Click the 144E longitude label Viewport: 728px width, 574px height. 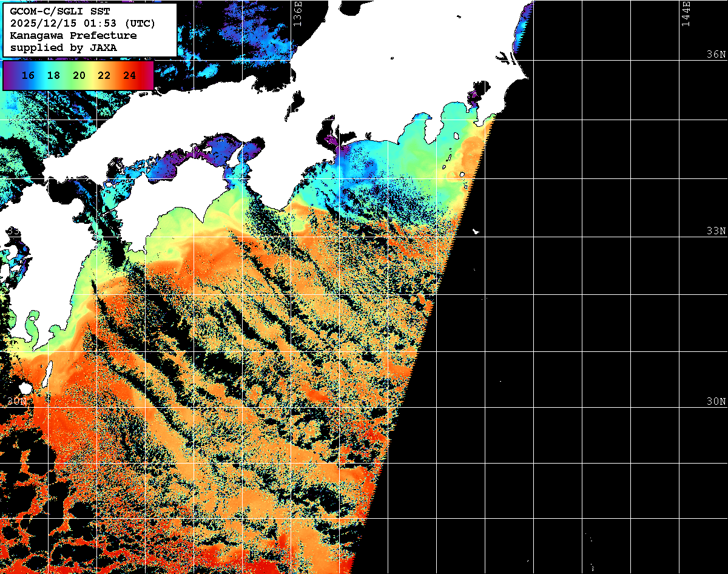686,13
